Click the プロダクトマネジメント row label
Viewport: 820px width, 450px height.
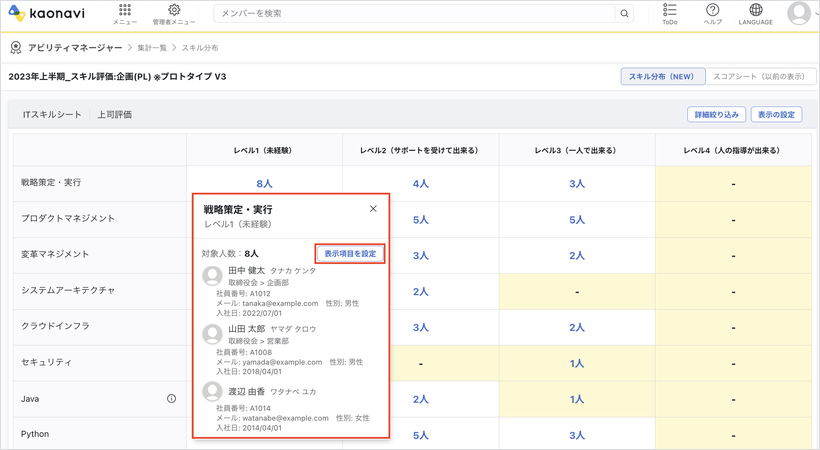68,218
